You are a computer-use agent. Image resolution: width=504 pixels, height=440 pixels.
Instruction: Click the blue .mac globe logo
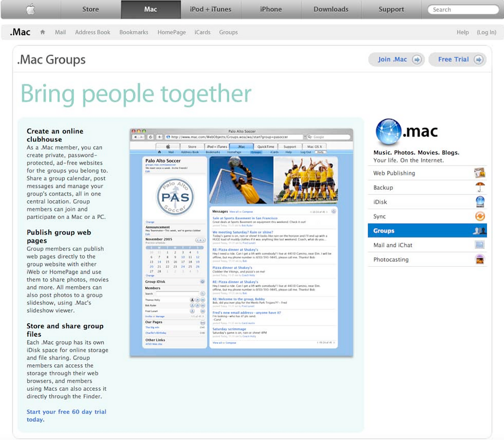(x=389, y=131)
